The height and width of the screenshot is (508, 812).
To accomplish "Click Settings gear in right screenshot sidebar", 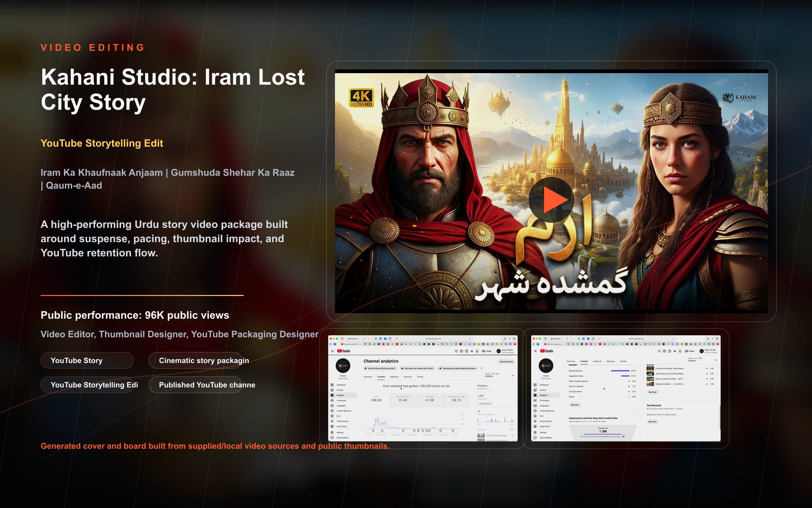I will point(535,432).
